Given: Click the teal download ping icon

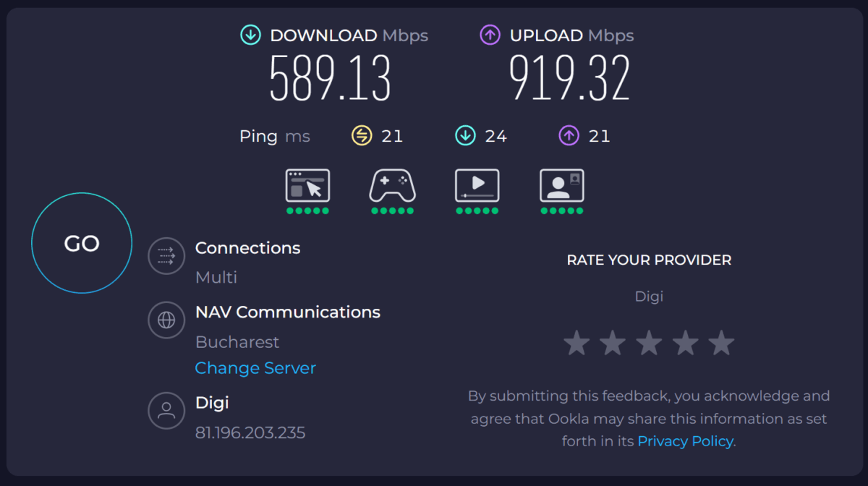Looking at the screenshot, I should pyautogui.click(x=465, y=135).
